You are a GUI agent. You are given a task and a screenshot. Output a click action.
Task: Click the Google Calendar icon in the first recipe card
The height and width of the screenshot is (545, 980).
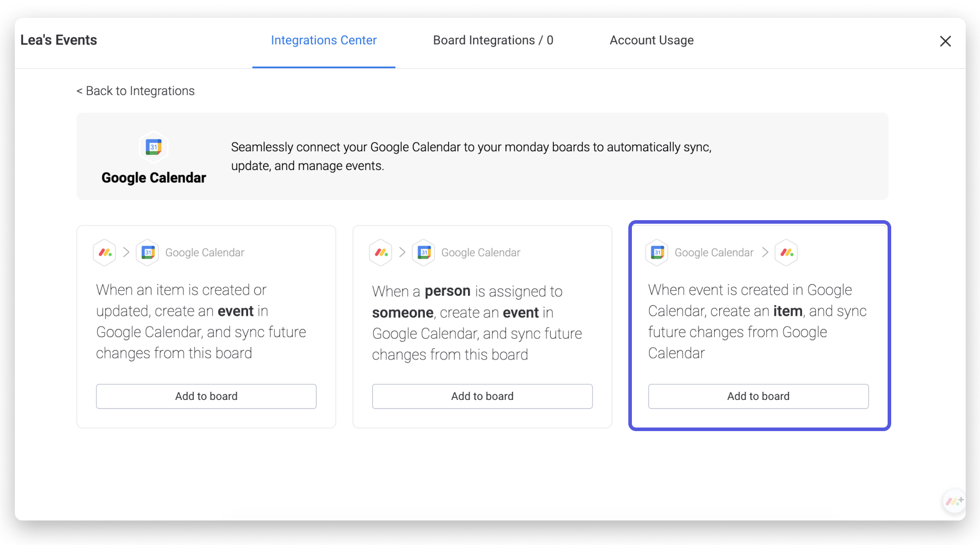(x=148, y=252)
